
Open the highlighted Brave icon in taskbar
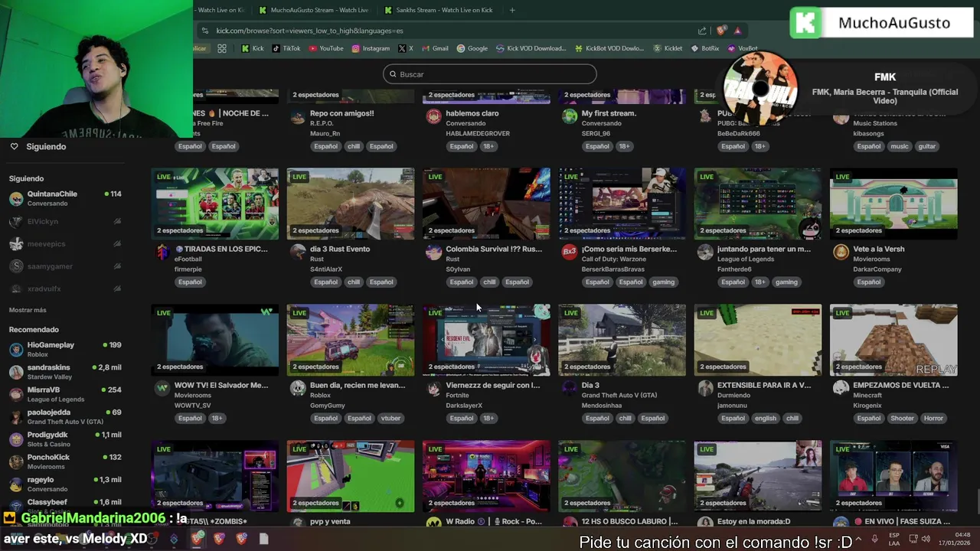pyautogui.click(x=198, y=539)
